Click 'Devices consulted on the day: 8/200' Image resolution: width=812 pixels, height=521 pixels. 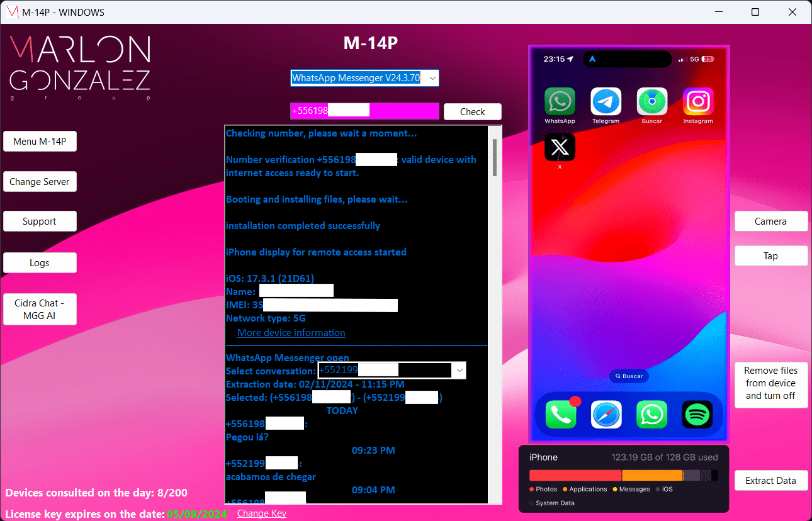96,493
